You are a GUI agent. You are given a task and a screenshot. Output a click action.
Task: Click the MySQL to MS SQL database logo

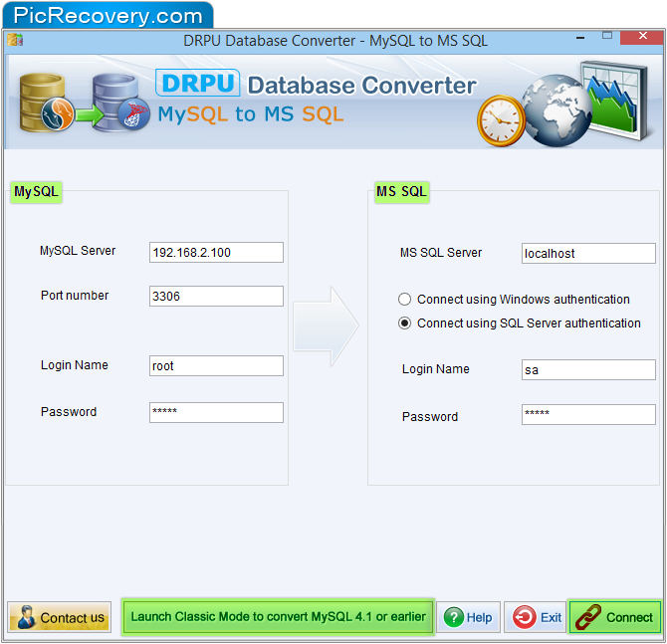point(85,103)
